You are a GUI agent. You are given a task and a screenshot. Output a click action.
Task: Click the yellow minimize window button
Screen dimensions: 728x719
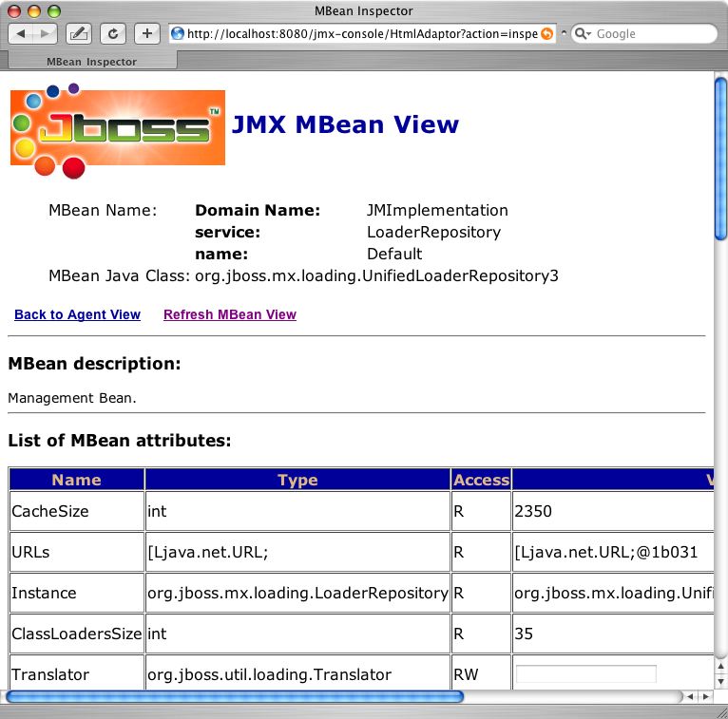tap(34, 10)
